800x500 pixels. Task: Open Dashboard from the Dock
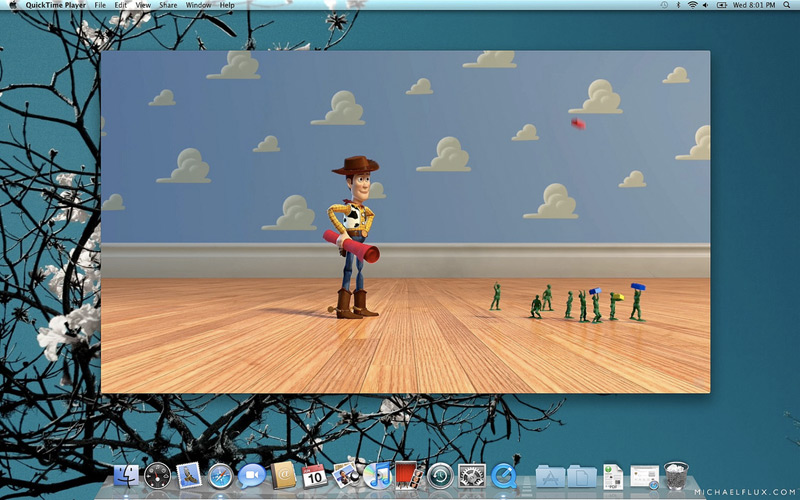158,476
